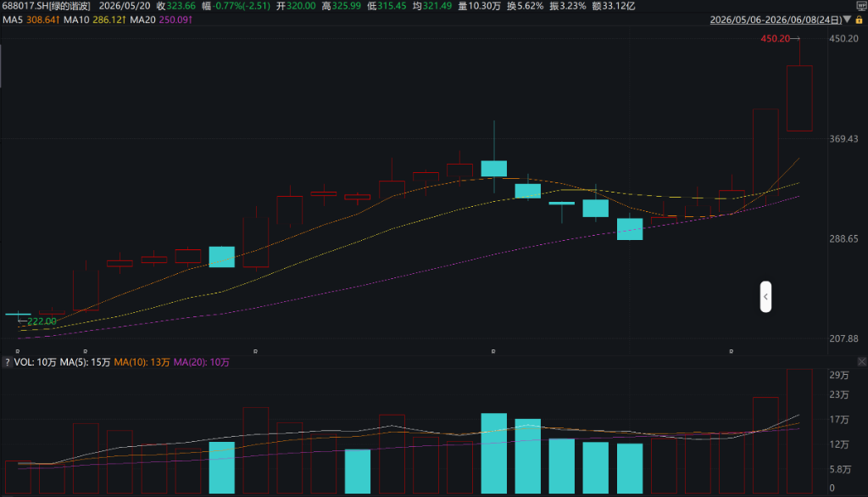
Task: Click the date 2026/05/20 in header
Action: (125, 6)
